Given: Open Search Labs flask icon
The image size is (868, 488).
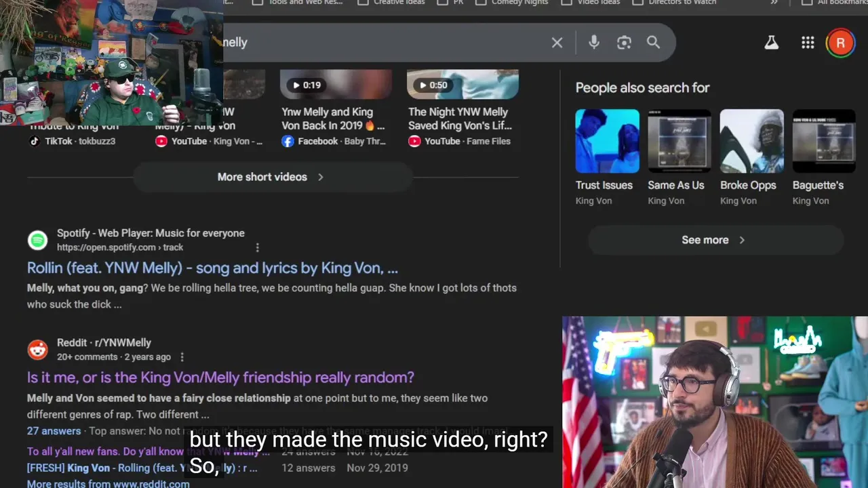Looking at the screenshot, I should click(x=771, y=43).
